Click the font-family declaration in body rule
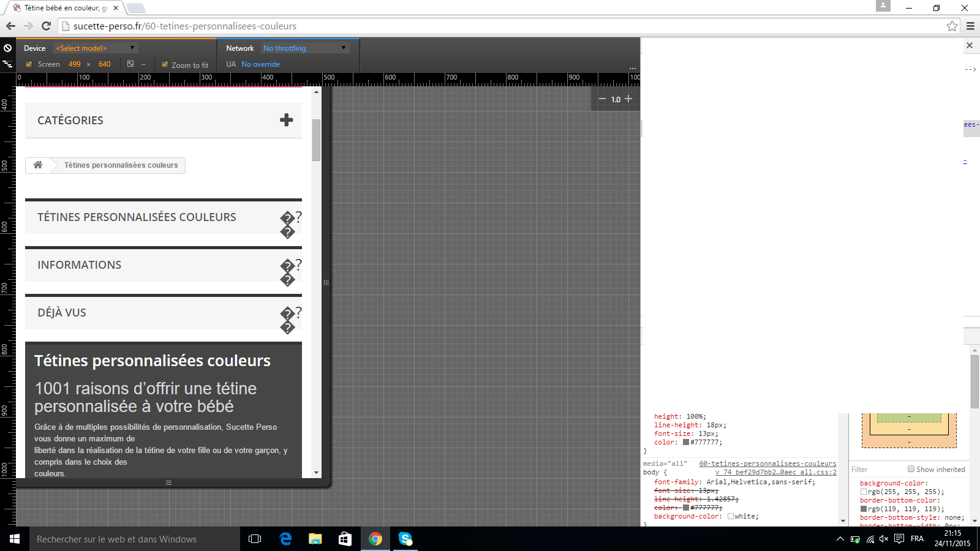 (734, 482)
